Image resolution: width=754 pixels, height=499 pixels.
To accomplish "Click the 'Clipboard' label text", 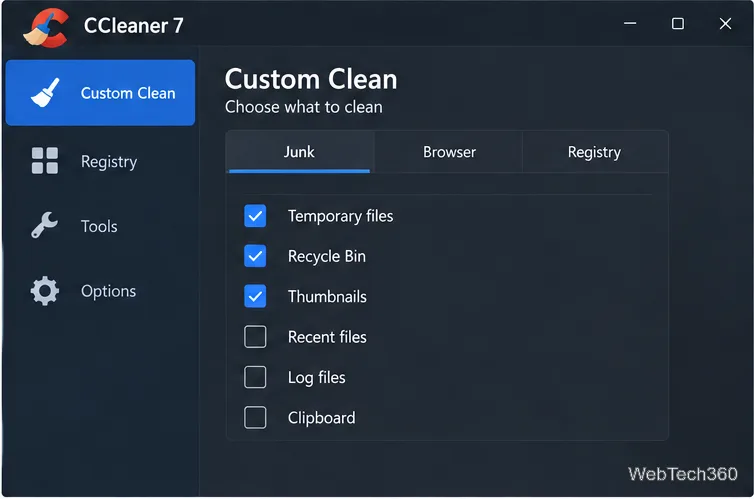I will coord(322,418).
